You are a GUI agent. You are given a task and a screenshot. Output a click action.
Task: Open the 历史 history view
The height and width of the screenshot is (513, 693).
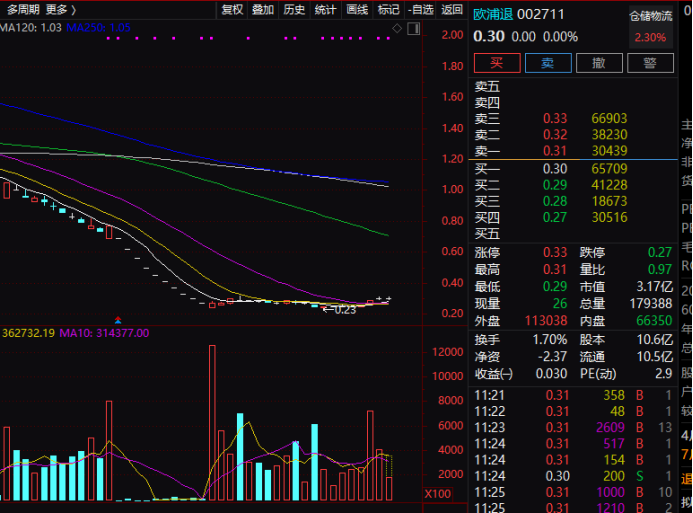point(294,9)
